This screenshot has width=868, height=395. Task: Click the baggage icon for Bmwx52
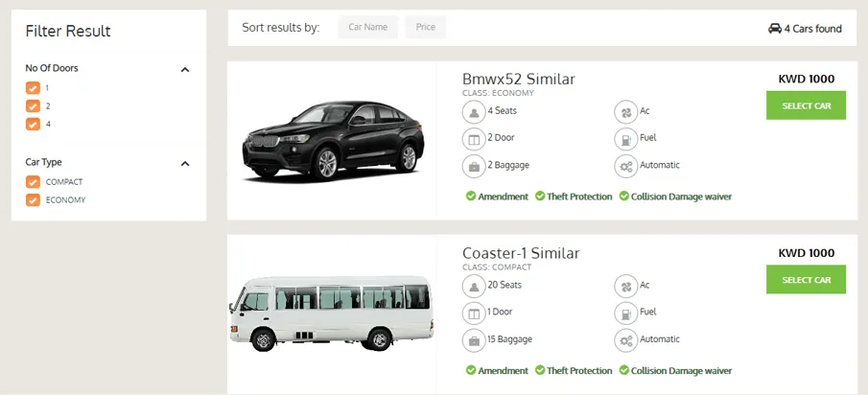coord(473,166)
